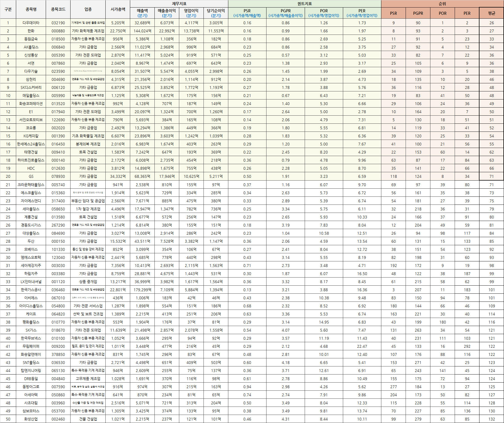Select the stock name AK홀딩스
504x423 pixels.
pos(31,47)
